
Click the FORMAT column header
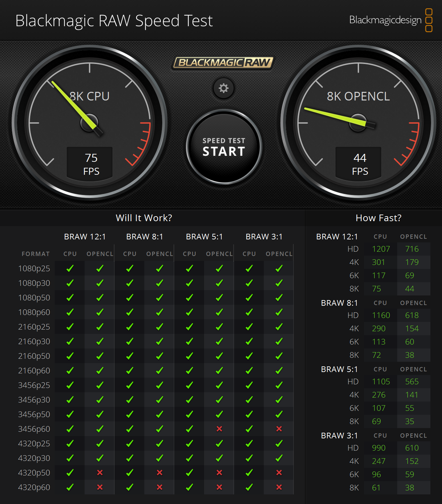(x=36, y=254)
